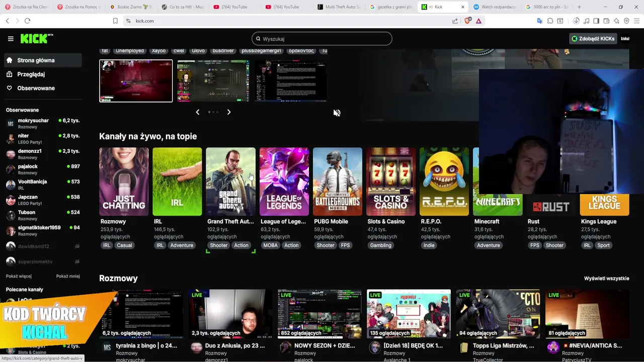The width and height of the screenshot is (644, 362).
Task: Open followed channel Japczan
Action: pyautogui.click(x=42, y=200)
